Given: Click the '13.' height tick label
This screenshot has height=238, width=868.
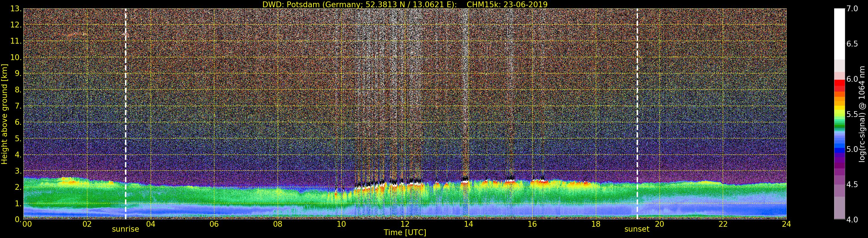Looking at the screenshot, I should point(16,9).
